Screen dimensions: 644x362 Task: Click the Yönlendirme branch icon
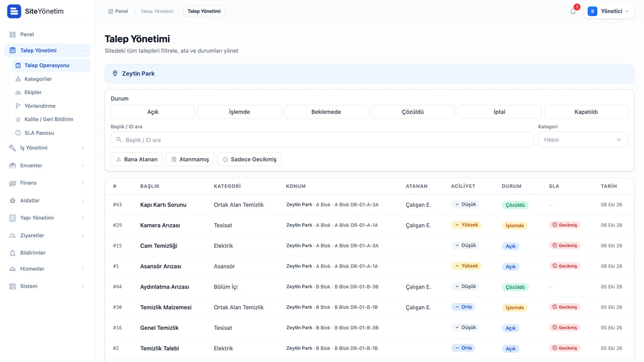point(18,106)
